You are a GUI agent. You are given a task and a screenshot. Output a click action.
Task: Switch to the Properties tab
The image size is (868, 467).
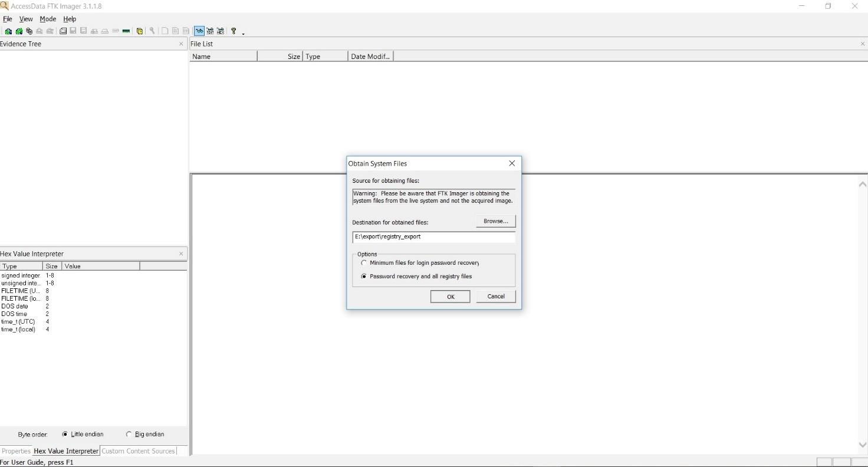[16, 451]
